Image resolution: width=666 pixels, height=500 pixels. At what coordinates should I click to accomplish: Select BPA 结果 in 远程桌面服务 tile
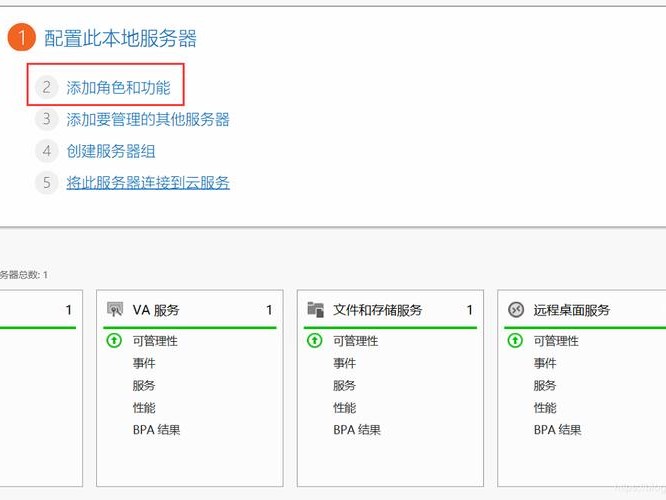coord(557,430)
